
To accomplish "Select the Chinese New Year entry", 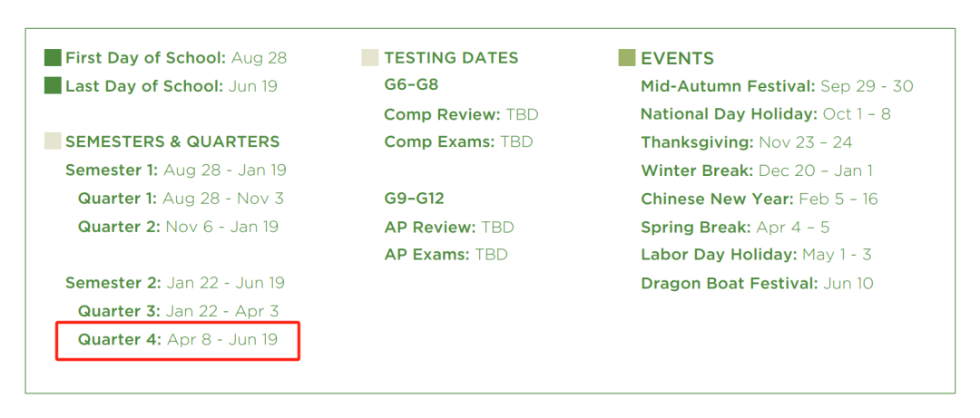I will [x=759, y=199].
